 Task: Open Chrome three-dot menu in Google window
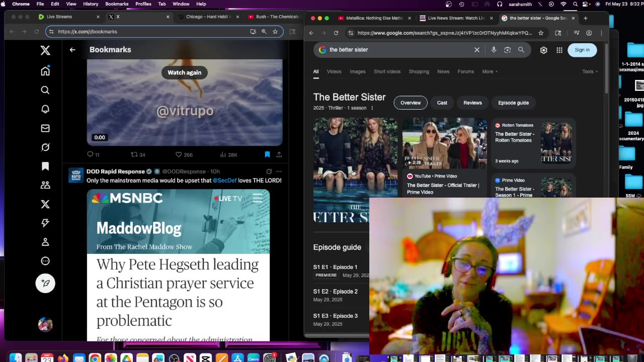coord(601,33)
